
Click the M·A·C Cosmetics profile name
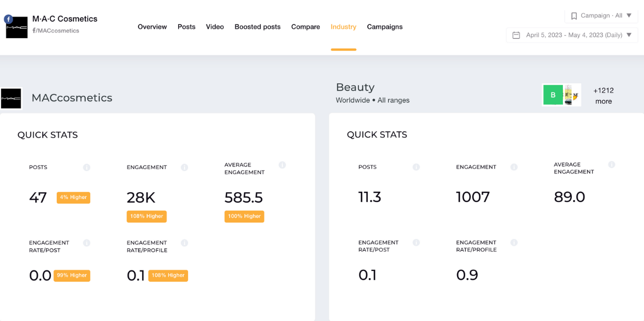click(65, 19)
